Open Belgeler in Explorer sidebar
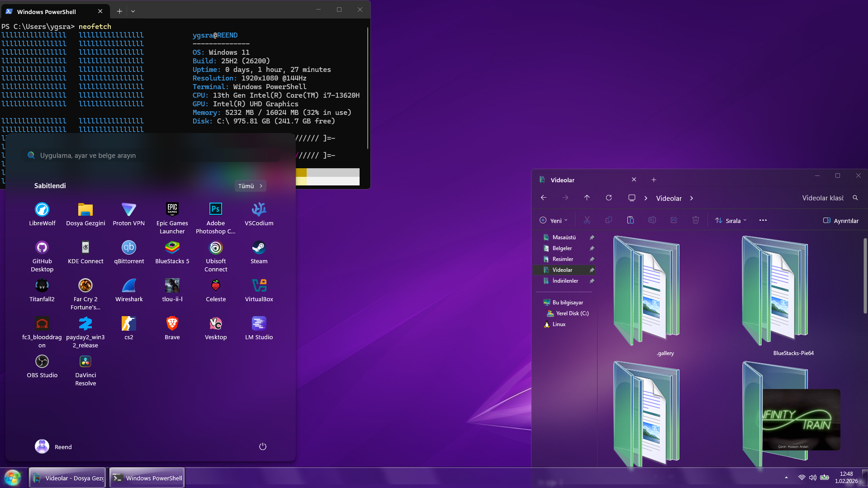 564,248
